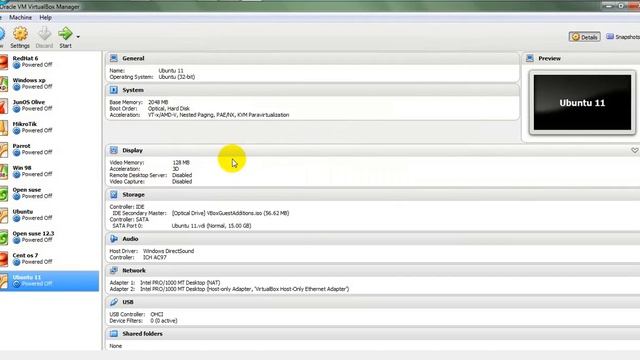
Task: Click the Preview section monitor icon
Action: pyautogui.click(x=530, y=58)
